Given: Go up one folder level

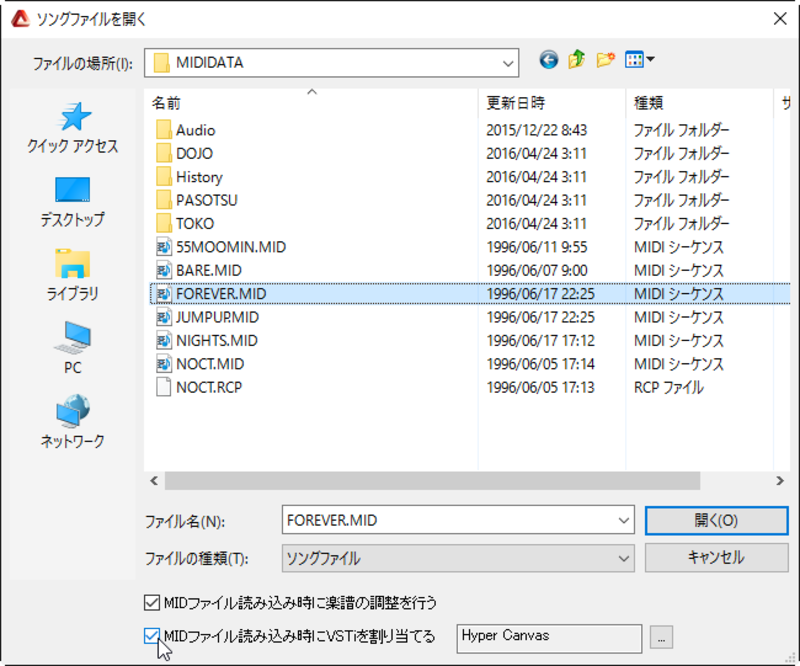Looking at the screenshot, I should point(577,60).
